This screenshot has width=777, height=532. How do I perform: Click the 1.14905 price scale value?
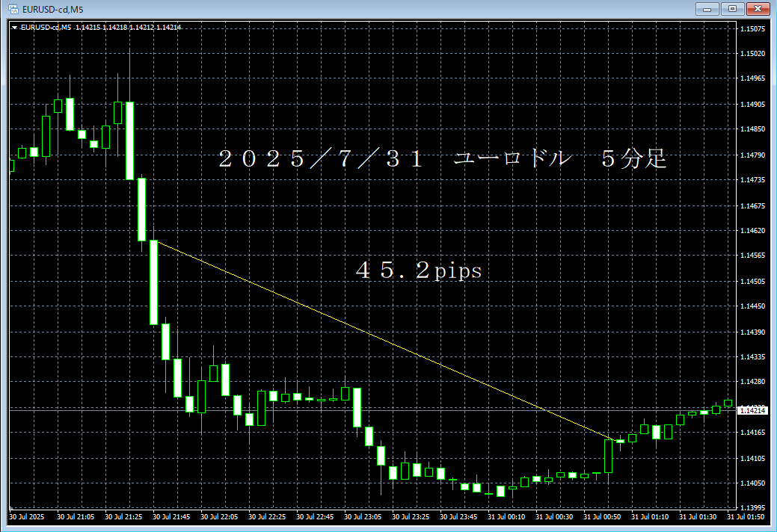click(x=753, y=104)
